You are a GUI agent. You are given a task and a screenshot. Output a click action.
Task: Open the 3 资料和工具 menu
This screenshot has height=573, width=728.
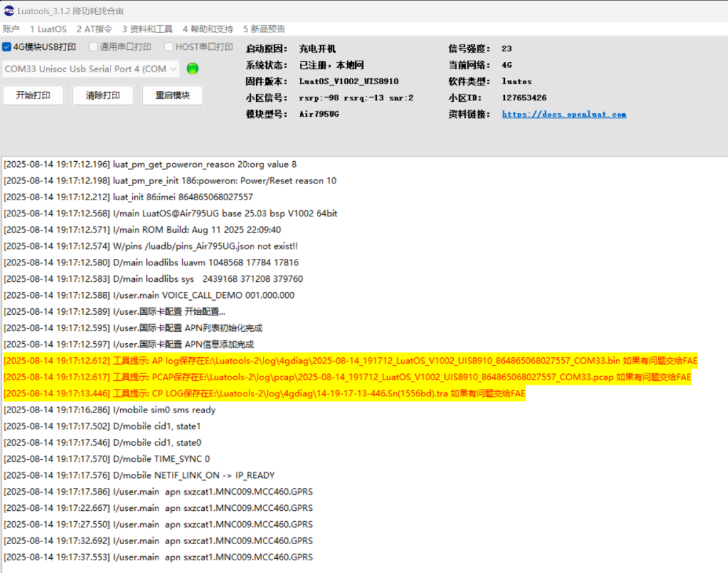[x=147, y=29]
